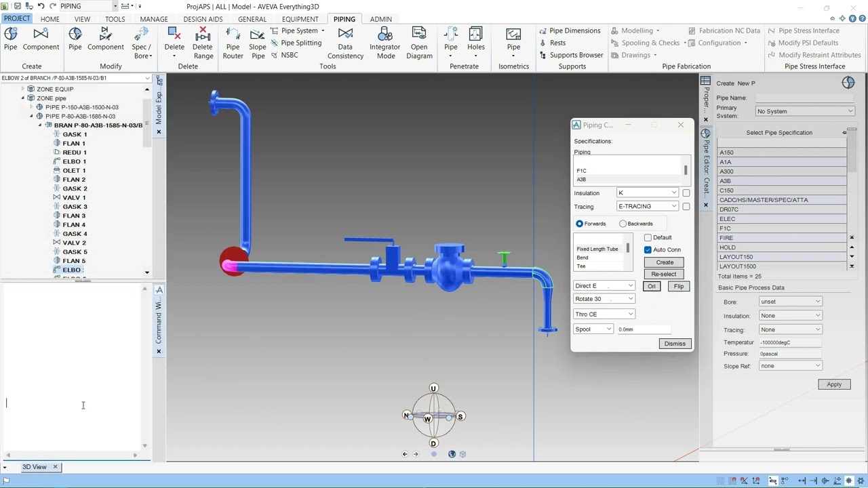This screenshot has width=868, height=488.
Task: Open Pipe Dimensions under Supports
Action: (570, 30)
